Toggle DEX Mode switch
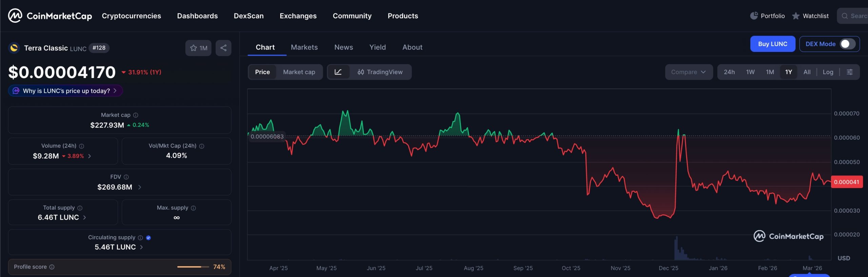 (x=848, y=44)
